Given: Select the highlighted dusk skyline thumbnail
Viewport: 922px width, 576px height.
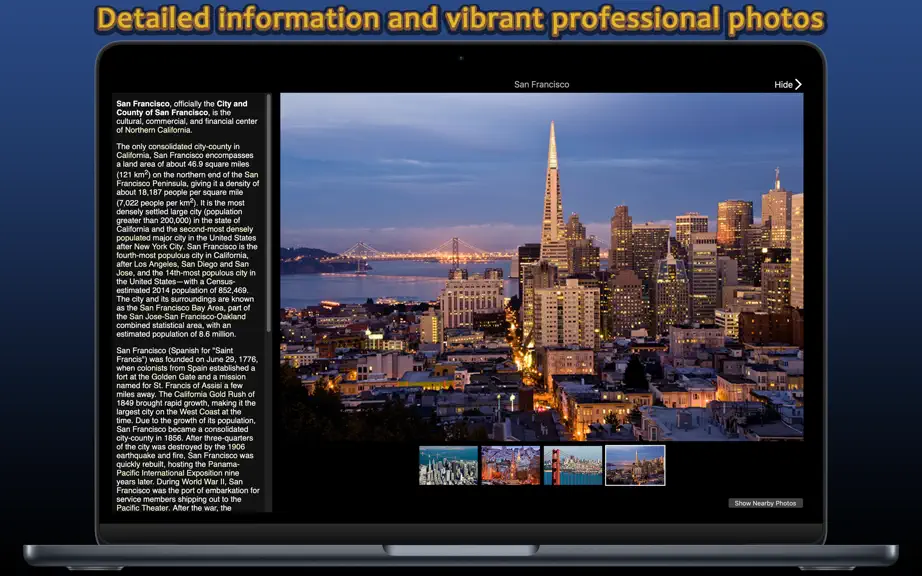Looking at the screenshot, I should [635, 466].
